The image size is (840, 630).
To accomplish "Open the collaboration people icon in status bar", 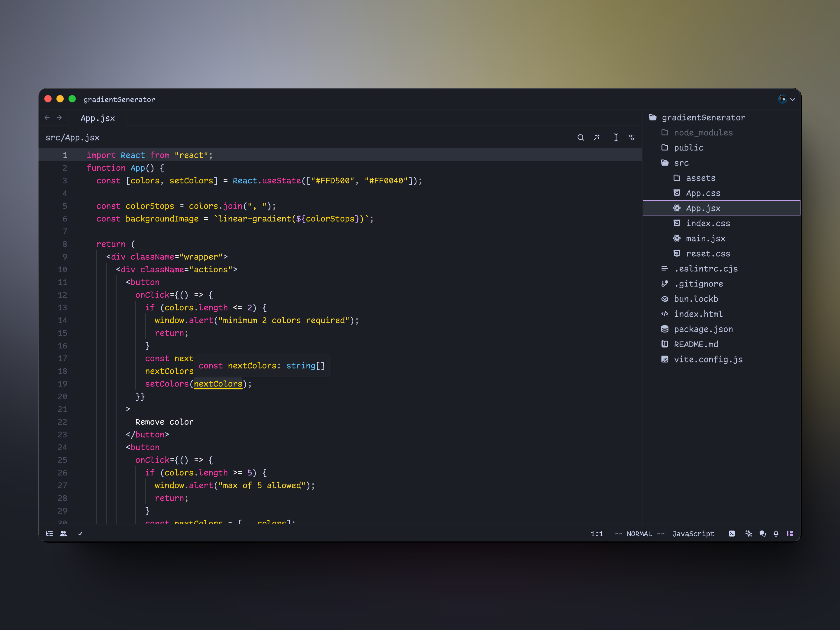I will [63, 534].
